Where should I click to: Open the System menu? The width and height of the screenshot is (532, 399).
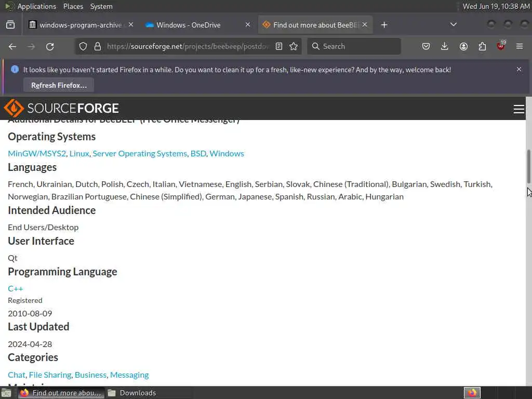tap(101, 6)
